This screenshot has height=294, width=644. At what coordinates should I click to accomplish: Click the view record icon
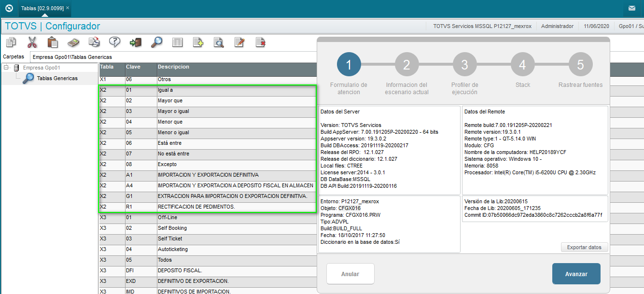[x=219, y=42]
